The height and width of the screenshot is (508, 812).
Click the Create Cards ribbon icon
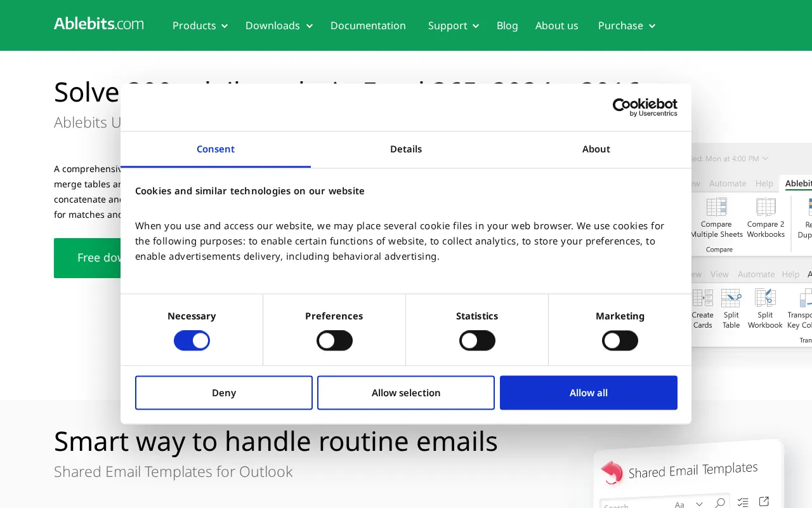pos(702,298)
